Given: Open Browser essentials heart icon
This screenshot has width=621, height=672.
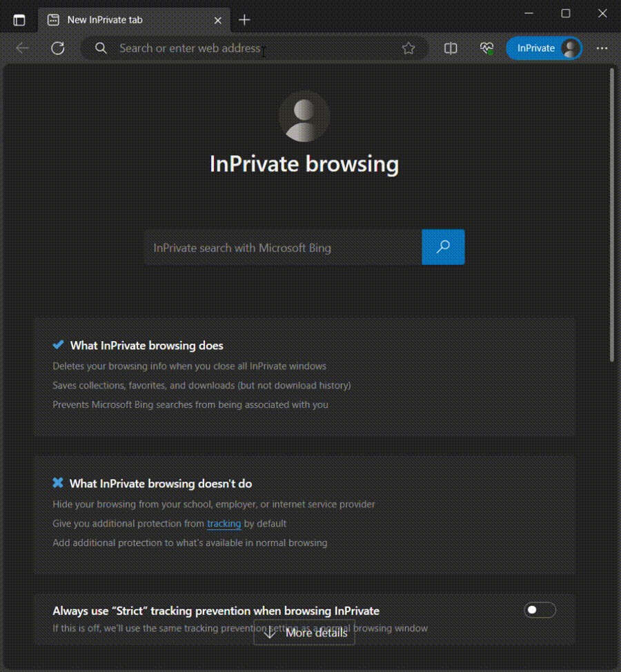Looking at the screenshot, I should [x=486, y=48].
